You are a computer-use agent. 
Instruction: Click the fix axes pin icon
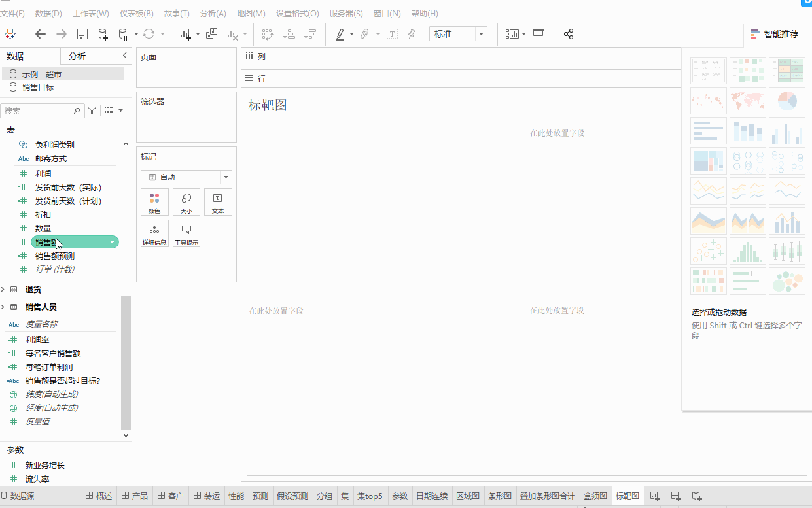coord(412,34)
